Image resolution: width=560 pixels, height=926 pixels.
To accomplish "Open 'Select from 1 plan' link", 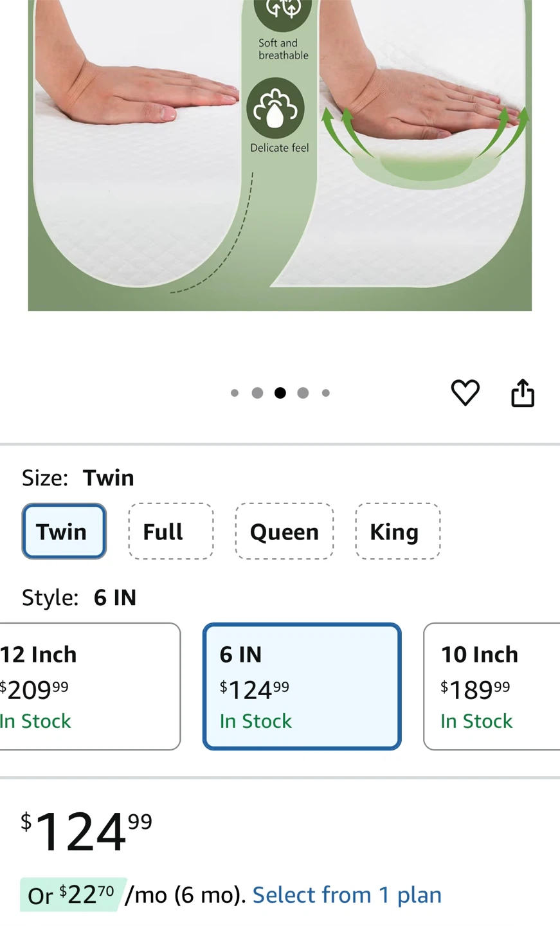I will (347, 894).
